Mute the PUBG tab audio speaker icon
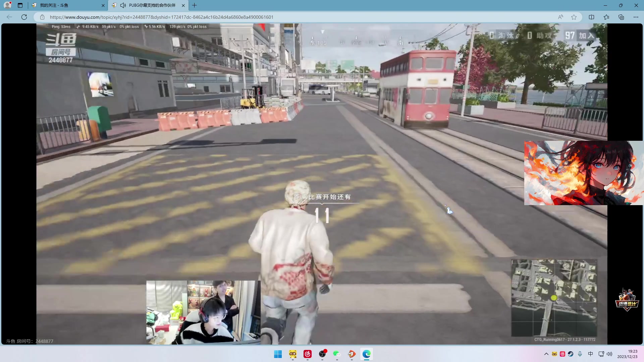 pos(123,5)
